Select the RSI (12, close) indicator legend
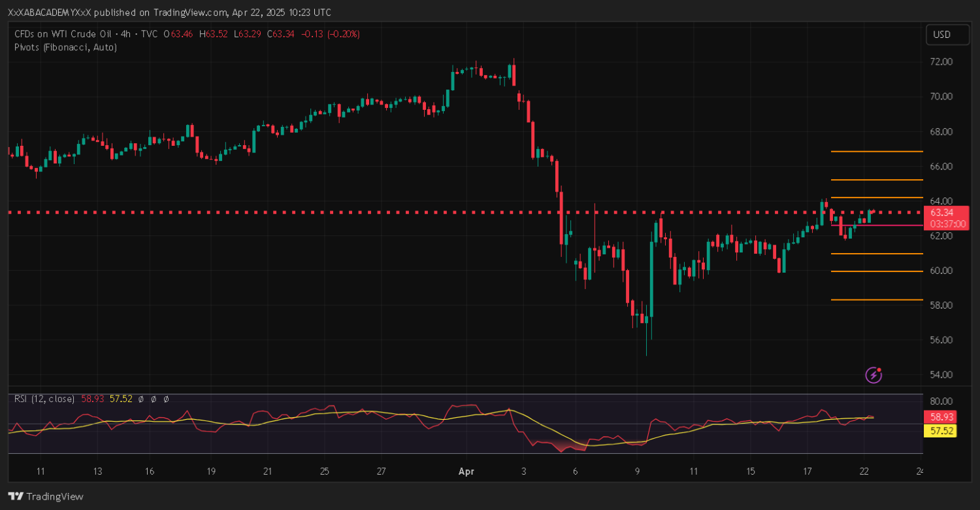The height and width of the screenshot is (510, 980). (44, 398)
